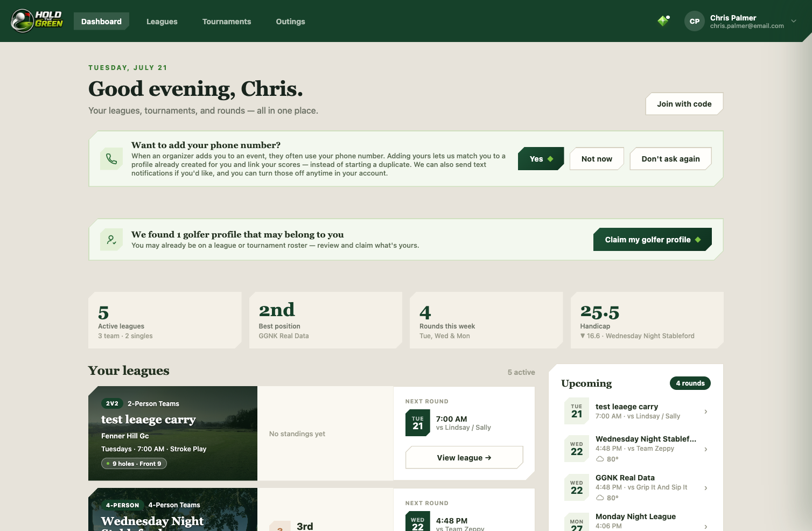Open GGNK Real Data upcoming round chevron

click(x=706, y=488)
